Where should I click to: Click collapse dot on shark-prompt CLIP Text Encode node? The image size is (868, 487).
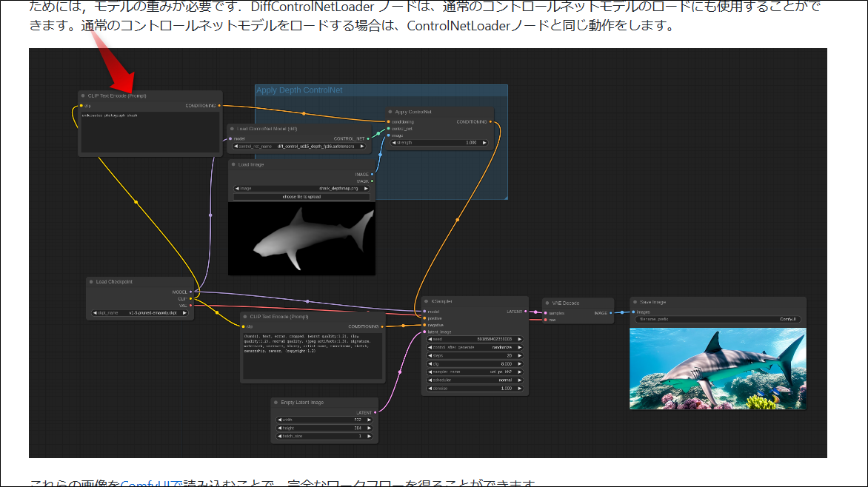(x=83, y=95)
